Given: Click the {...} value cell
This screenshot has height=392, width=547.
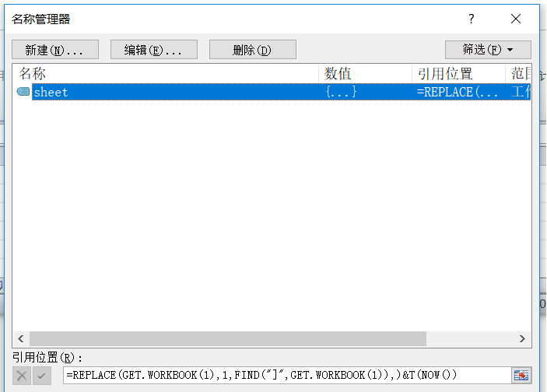Looking at the screenshot, I should point(341,92).
